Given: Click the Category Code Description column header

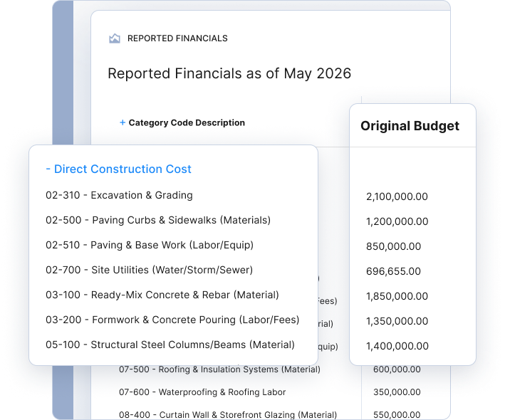Looking at the screenshot, I should [187, 122].
